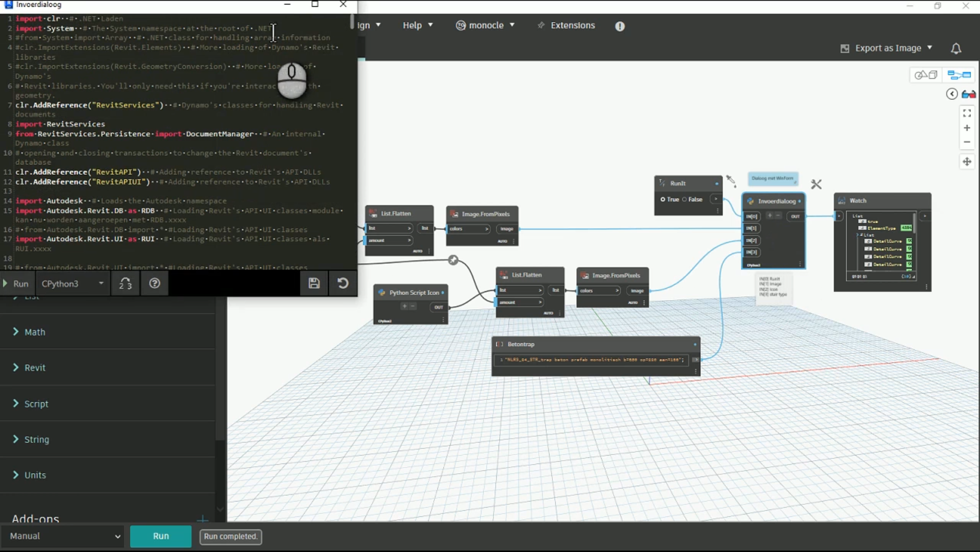Click the Dialoog met WinForm note

(x=773, y=179)
